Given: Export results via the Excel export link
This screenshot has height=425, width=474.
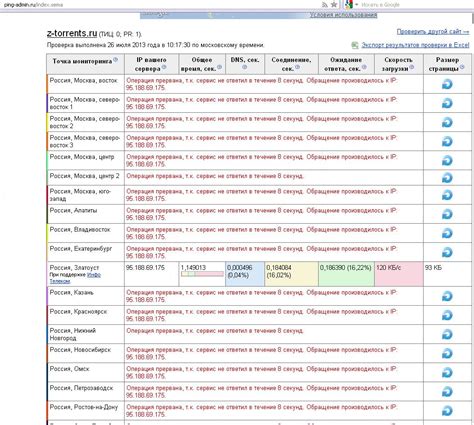Looking at the screenshot, I should click(415, 45).
